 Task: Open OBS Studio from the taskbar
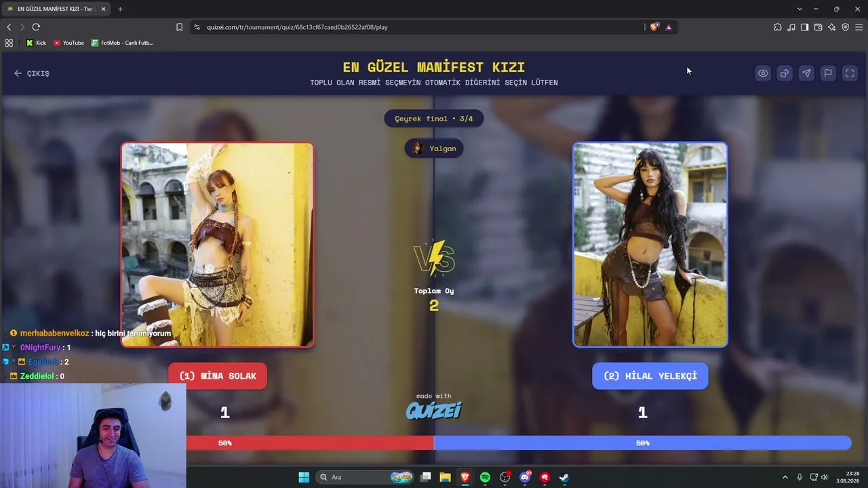click(x=505, y=477)
